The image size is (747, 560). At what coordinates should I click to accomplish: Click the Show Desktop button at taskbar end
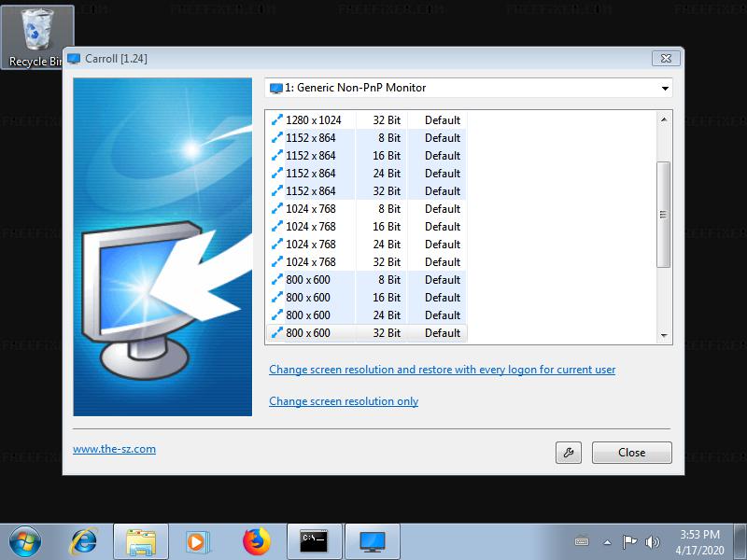pos(740,542)
